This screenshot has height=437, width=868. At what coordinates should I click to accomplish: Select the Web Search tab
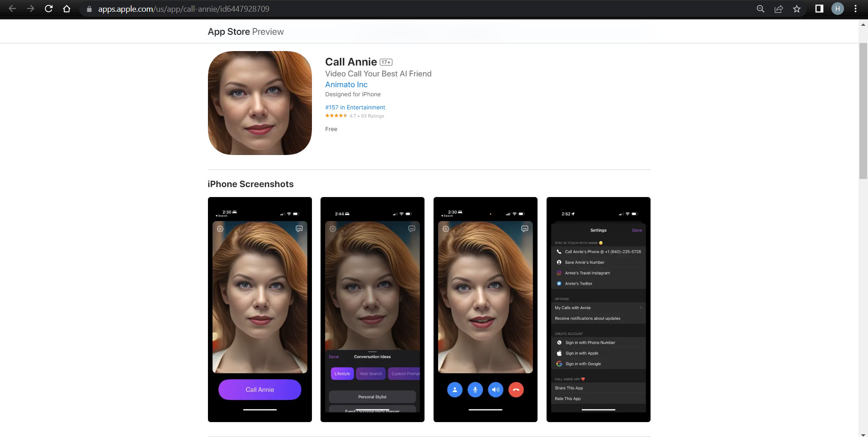tap(371, 374)
